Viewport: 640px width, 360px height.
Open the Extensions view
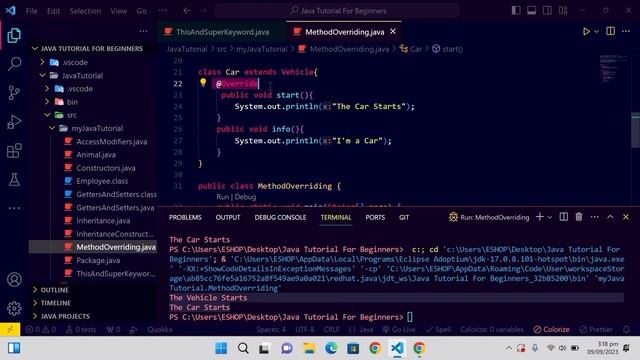point(14,151)
